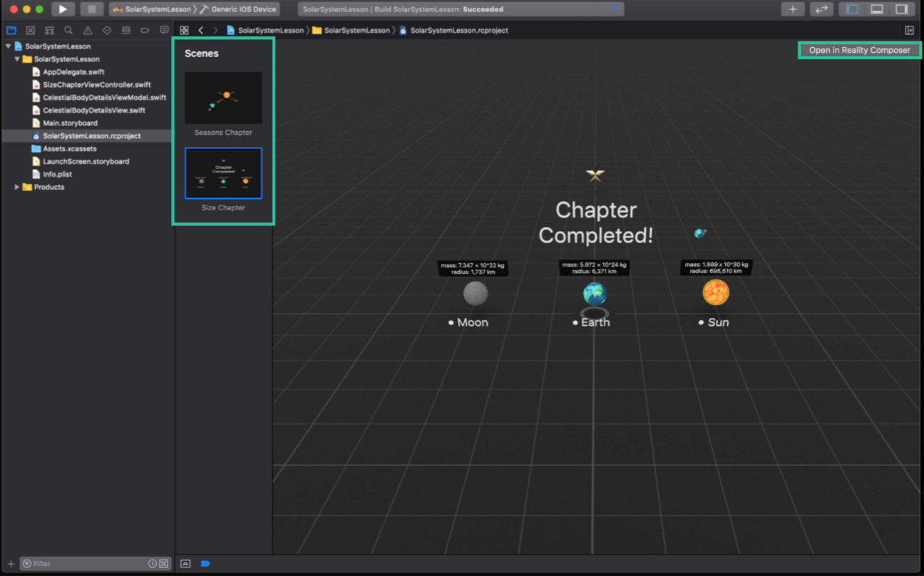The image size is (924, 576).
Task: Collapse the SolarSystemLesson project root
Action: click(x=9, y=46)
